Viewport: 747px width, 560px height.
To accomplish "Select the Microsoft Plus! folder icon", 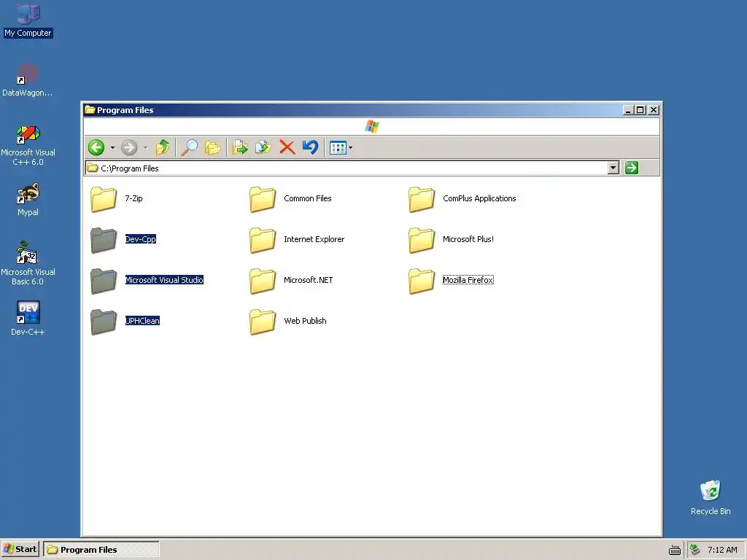I will pos(422,239).
